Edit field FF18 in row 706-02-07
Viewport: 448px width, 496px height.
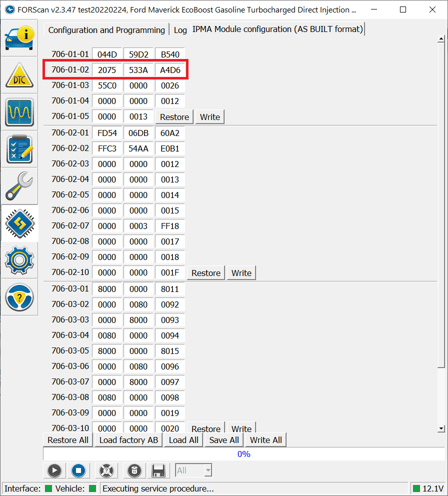(x=170, y=226)
